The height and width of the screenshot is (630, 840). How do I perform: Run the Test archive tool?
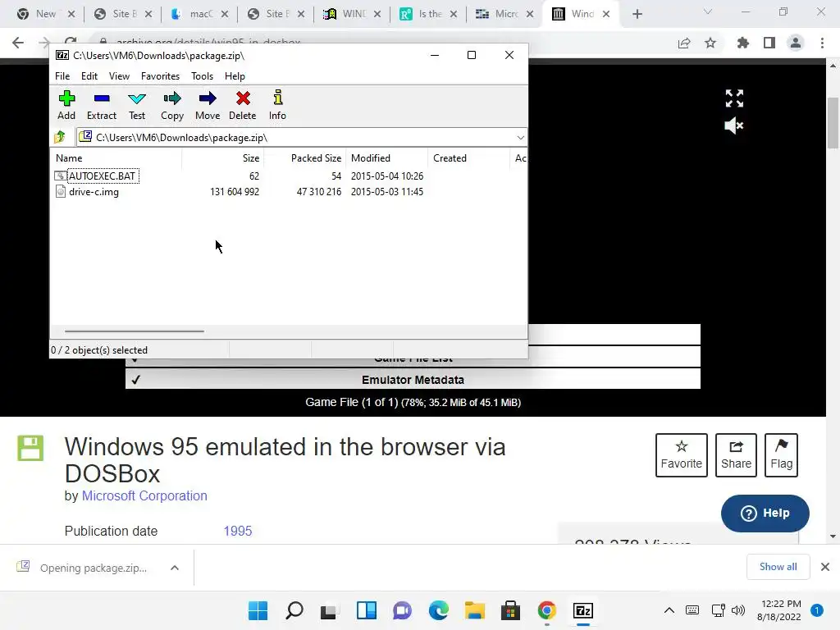137,106
